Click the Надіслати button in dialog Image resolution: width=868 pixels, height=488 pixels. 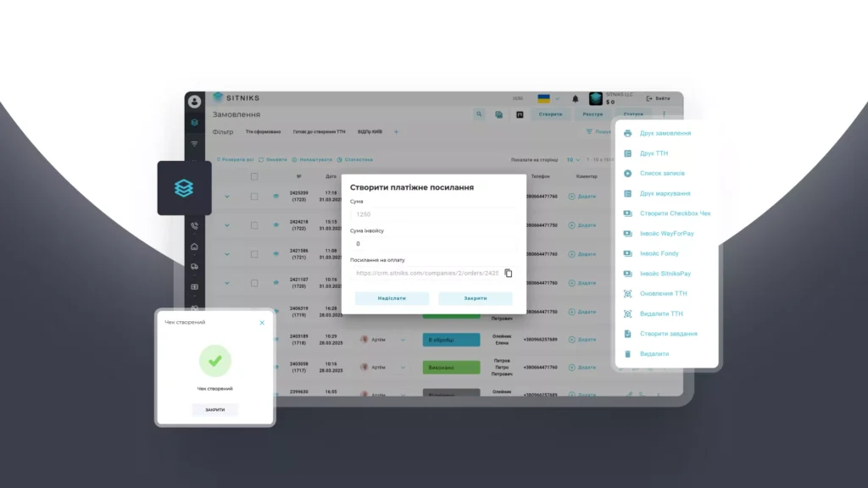click(392, 298)
